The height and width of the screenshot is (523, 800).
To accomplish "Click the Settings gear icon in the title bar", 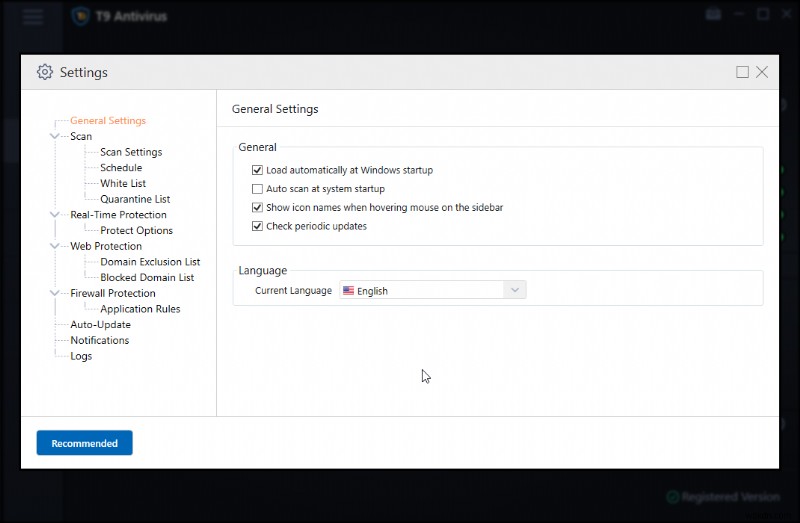I will tap(45, 72).
